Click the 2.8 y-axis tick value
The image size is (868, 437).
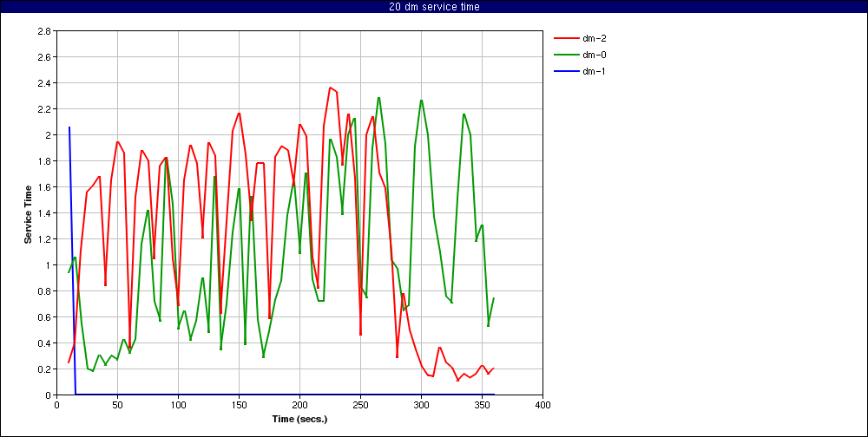coord(44,31)
